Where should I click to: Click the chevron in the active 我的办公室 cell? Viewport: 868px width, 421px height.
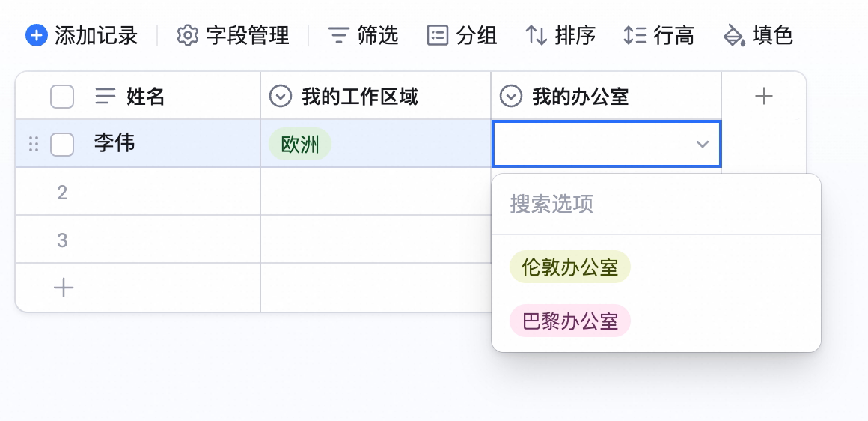703,144
